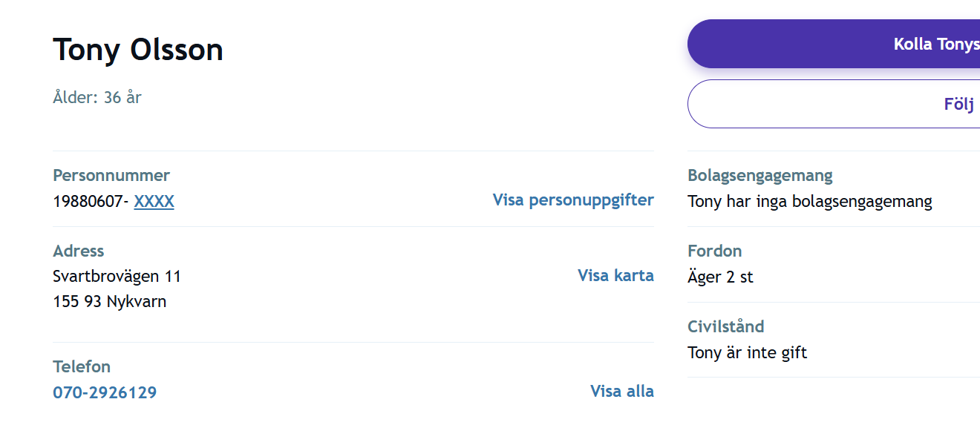Viewport: 980px width, 425px height.
Task: Click the Fordon section heading
Action: pyautogui.click(x=715, y=251)
